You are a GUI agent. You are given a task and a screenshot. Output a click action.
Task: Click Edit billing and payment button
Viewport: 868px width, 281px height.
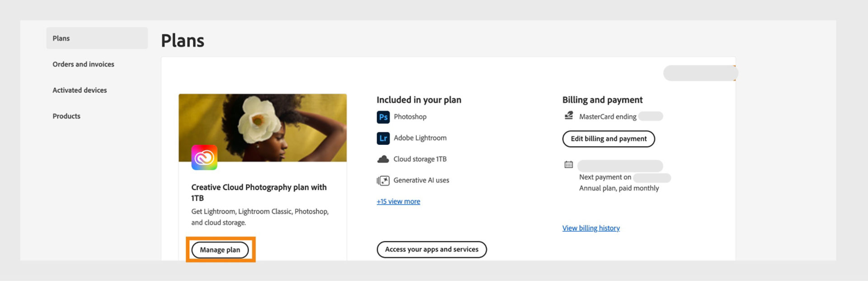tap(609, 139)
